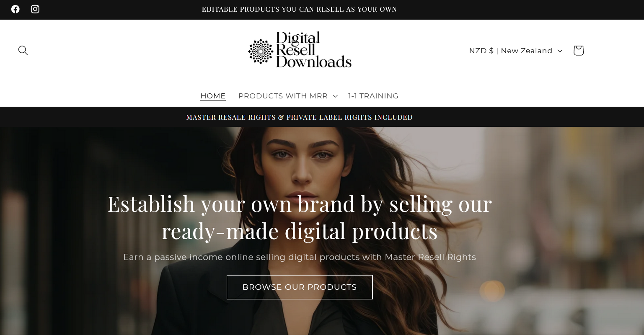Open the Facebook page icon
Viewport: 644px width, 335px height.
(16, 9)
